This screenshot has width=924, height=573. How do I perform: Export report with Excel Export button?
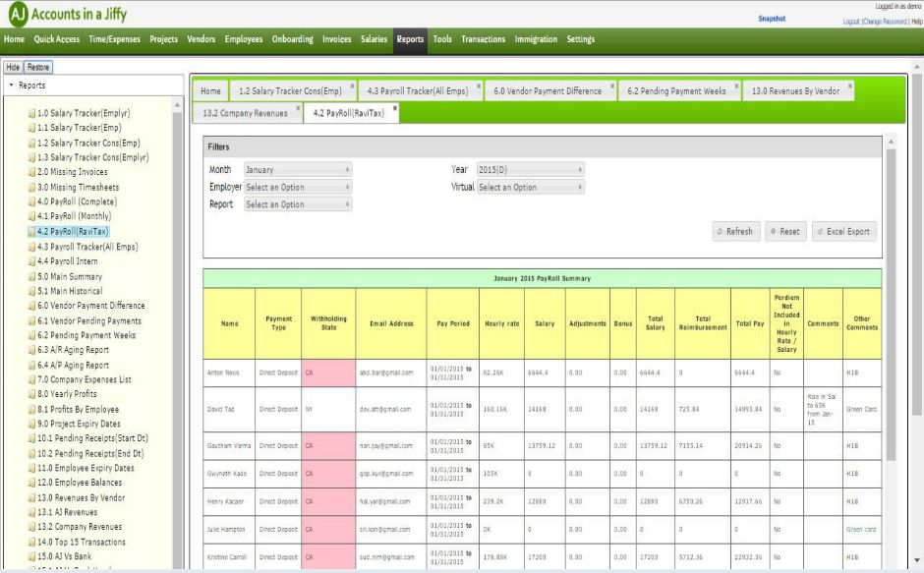[843, 232]
